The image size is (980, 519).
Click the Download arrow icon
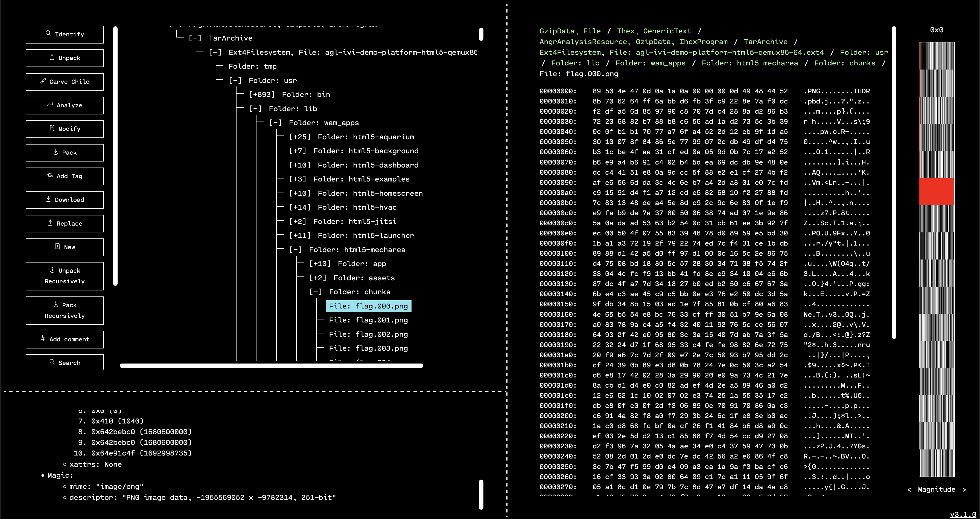pos(48,199)
